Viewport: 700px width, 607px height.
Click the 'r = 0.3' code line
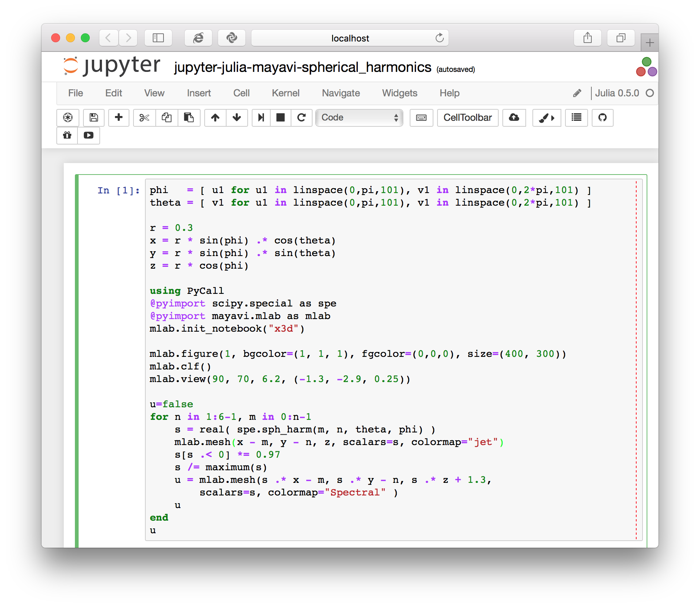tap(171, 228)
